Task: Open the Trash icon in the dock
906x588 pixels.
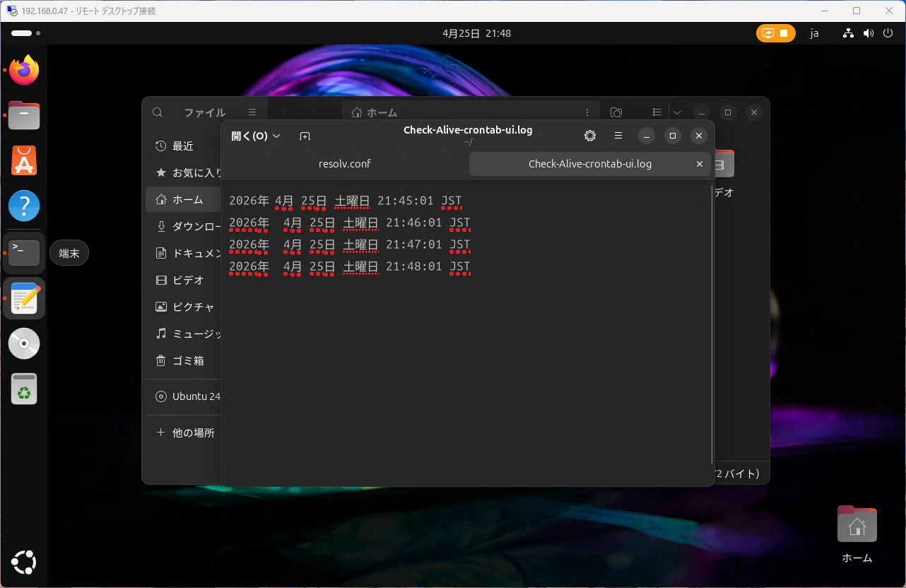Action: coord(24,389)
